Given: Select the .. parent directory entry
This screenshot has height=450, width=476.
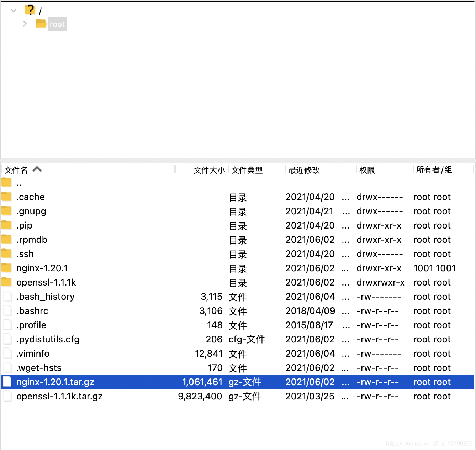Looking at the screenshot, I should tap(19, 184).
